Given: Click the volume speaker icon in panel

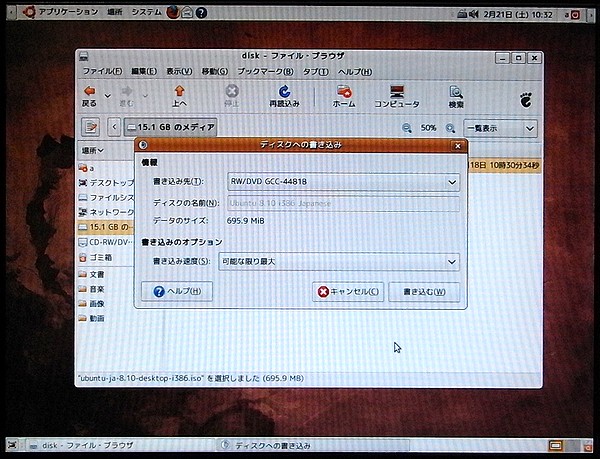Looking at the screenshot, I should click(474, 15).
